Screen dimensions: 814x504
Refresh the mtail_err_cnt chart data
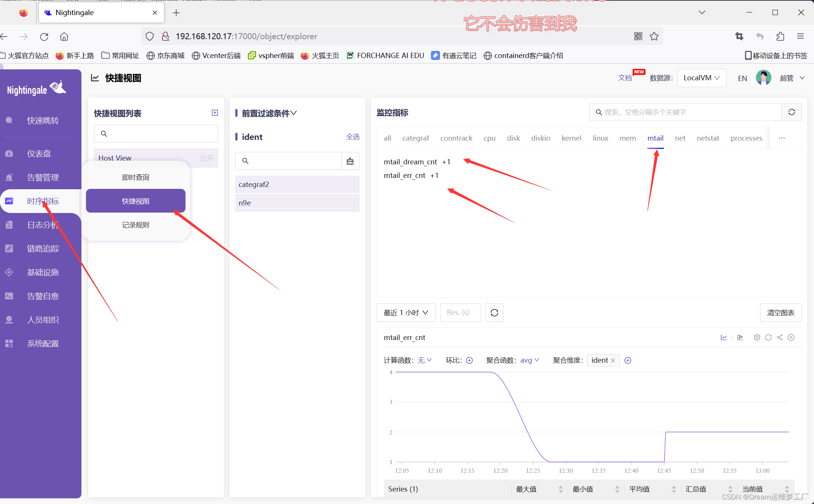(x=768, y=337)
